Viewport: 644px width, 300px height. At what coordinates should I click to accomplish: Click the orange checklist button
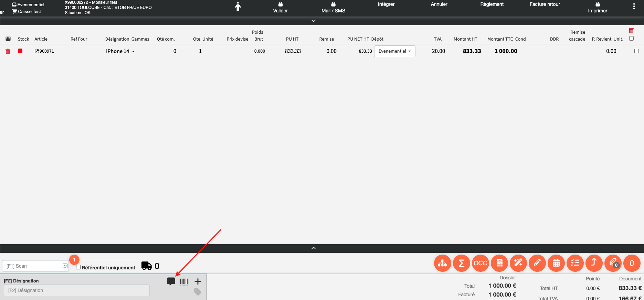575,263
